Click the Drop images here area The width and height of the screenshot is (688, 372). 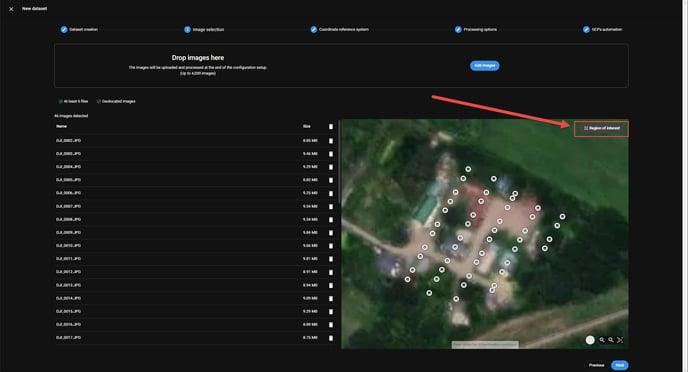point(341,65)
